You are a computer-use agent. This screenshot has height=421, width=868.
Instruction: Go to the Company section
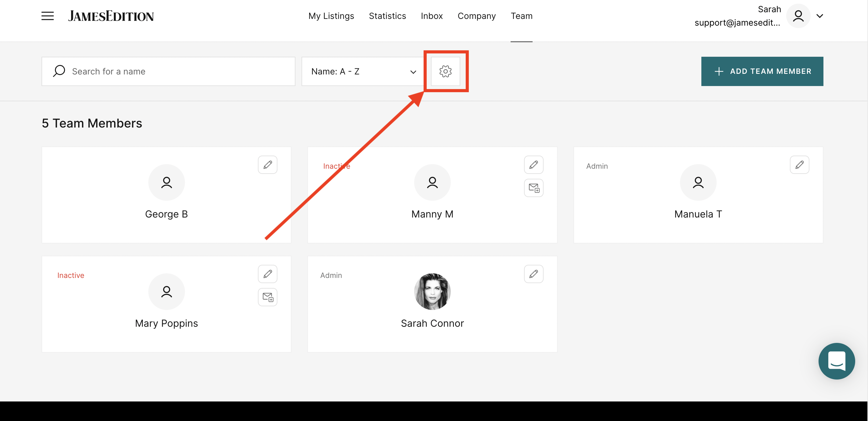pos(476,16)
